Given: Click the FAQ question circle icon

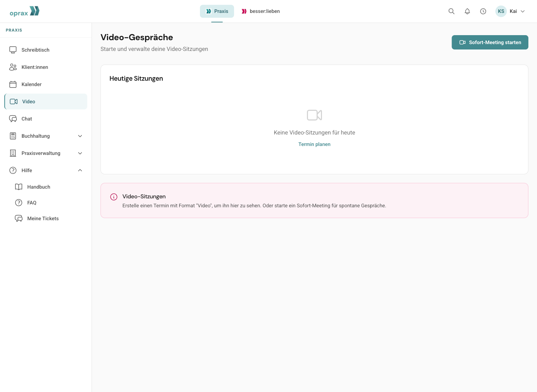Looking at the screenshot, I should 19,203.
